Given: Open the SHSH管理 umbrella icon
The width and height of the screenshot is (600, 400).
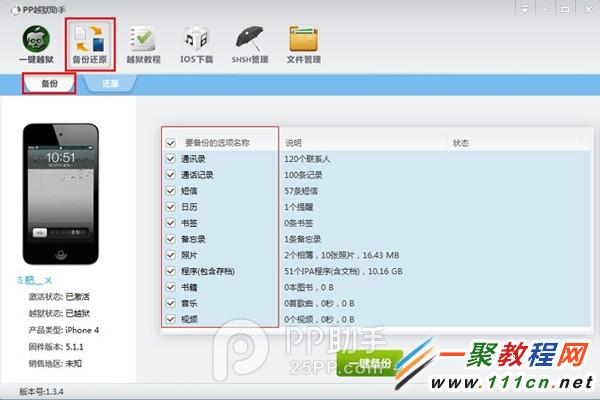Looking at the screenshot, I should (249, 43).
